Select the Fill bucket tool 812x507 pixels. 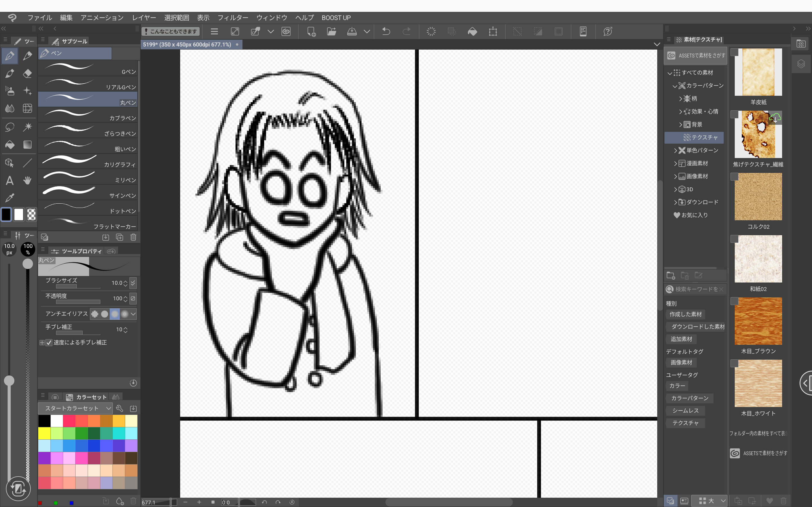point(10,144)
